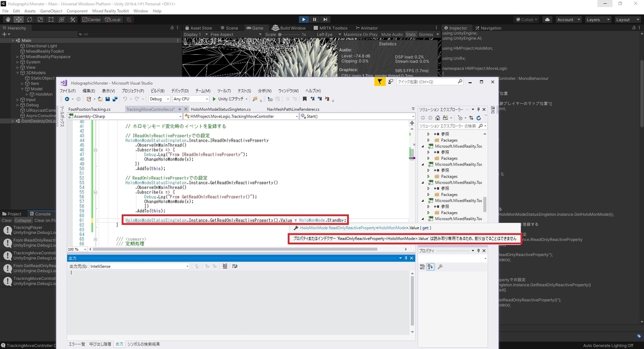Viewport: 644px width, 349px height.
Task: Open IntelliSense output source dropdown
Action: [x=140, y=266]
